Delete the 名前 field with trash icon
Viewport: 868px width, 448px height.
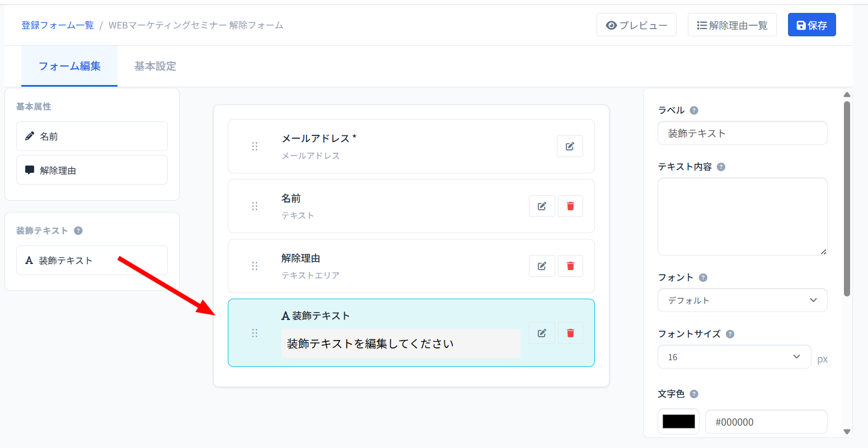tap(570, 206)
